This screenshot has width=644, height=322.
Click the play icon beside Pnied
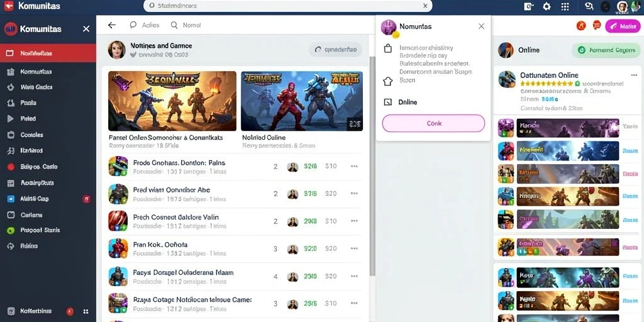click(11, 119)
